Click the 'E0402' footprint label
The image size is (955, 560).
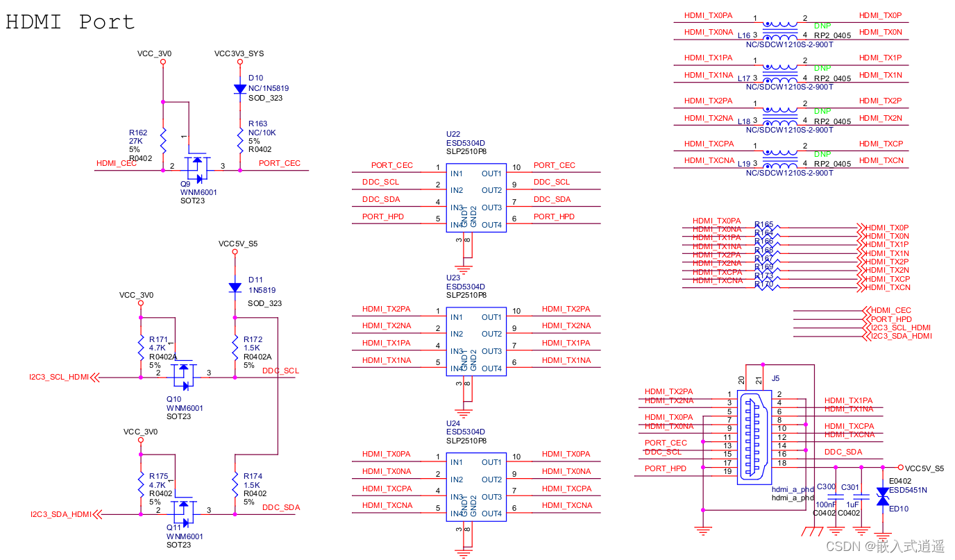click(900, 481)
